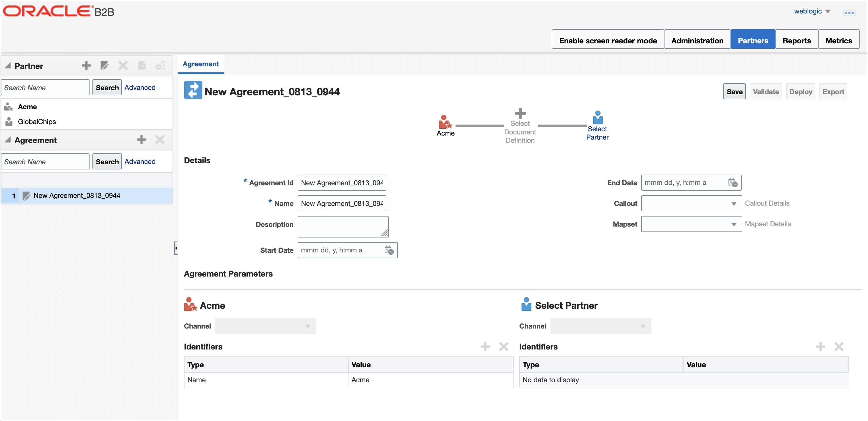
Task: Click Callout Details link
Action: [x=767, y=203]
